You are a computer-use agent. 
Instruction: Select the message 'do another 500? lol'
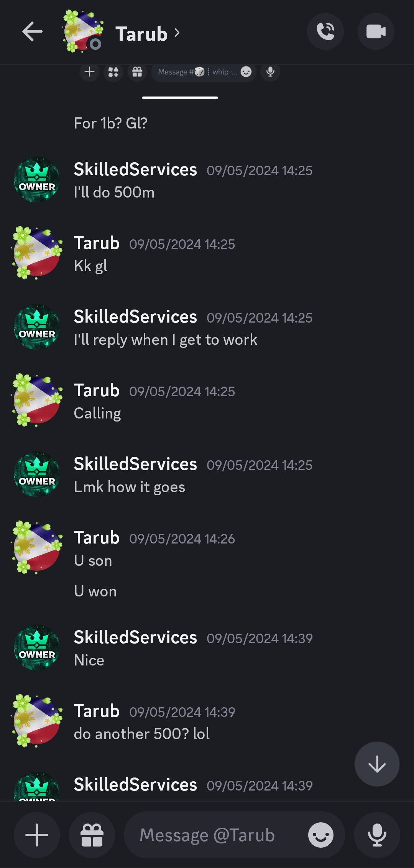142,734
